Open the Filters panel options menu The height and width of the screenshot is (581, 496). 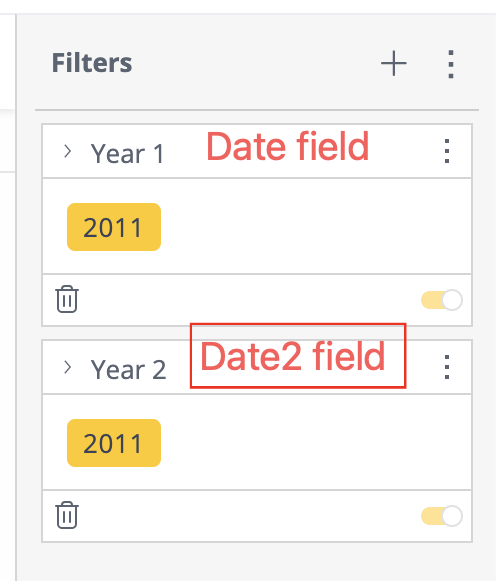[x=450, y=64]
